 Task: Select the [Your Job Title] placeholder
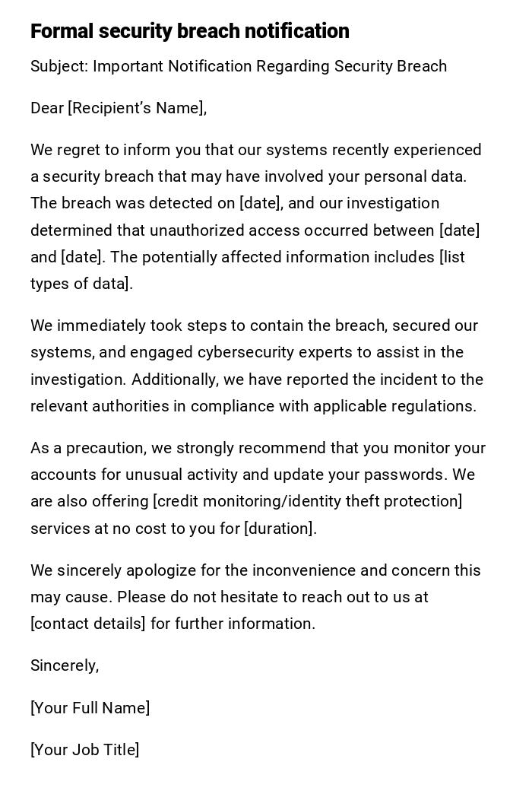pos(84,750)
